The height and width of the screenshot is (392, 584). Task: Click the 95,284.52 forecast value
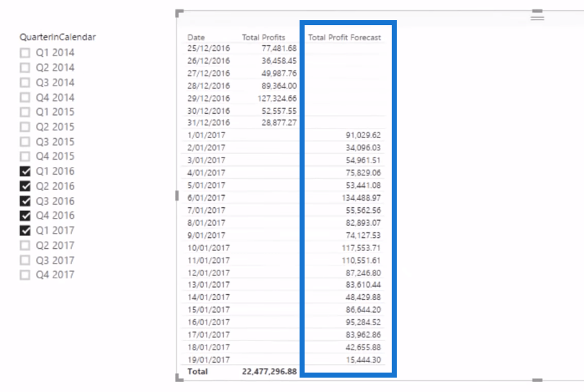click(363, 322)
